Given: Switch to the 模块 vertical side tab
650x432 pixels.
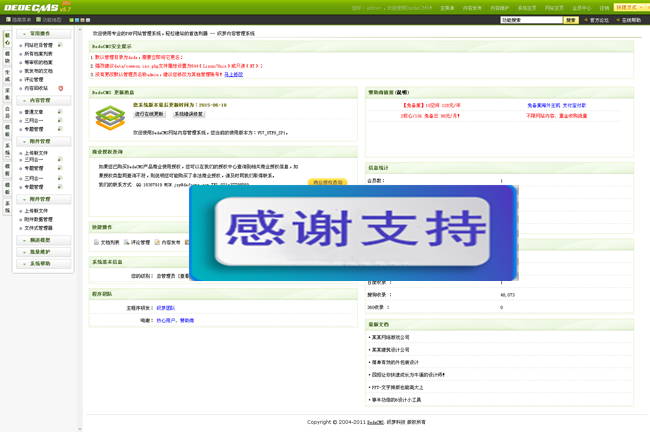Looking at the screenshot, I should pos(7,57).
